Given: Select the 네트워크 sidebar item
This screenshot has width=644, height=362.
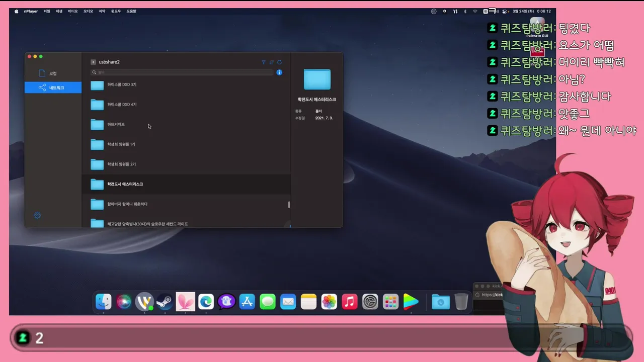Looking at the screenshot, I should 53,87.
